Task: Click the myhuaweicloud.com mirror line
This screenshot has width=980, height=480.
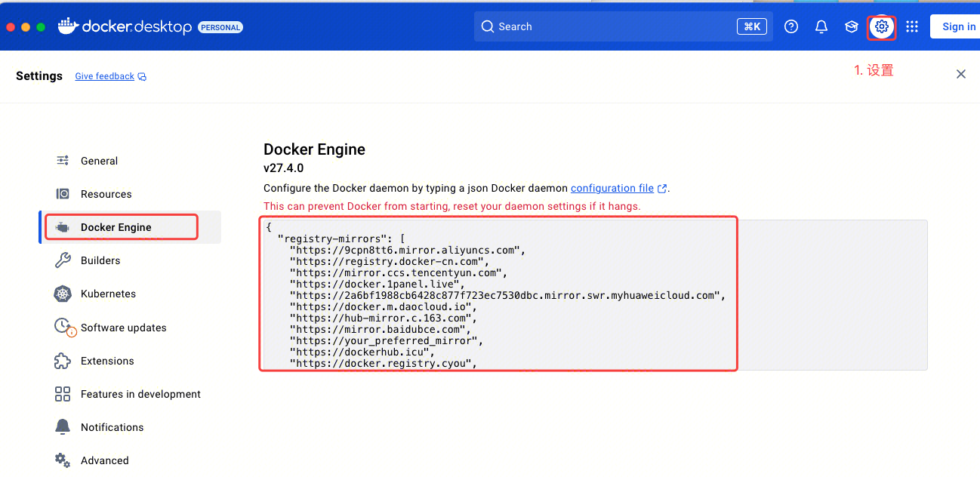Action: (x=507, y=295)
